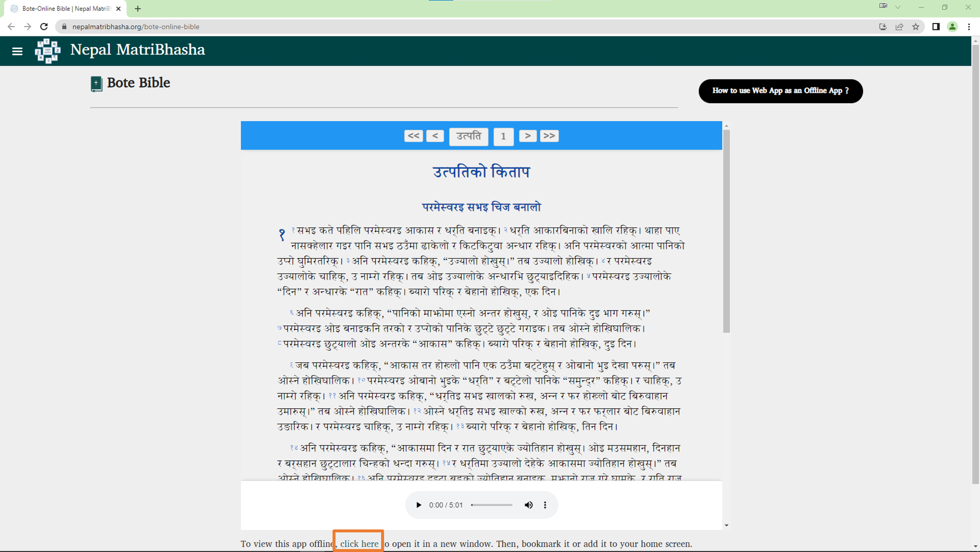The width and height of the screenshot is (980, 552).
Task: Open a new browser tab
Action: tap(138, 9)
